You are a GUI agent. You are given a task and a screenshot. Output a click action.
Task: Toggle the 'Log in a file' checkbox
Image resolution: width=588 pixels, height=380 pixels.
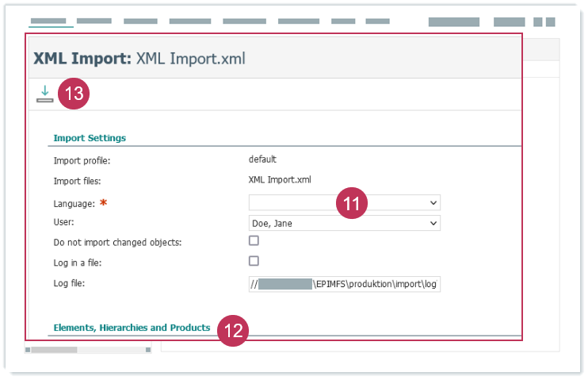coord(254,260)
